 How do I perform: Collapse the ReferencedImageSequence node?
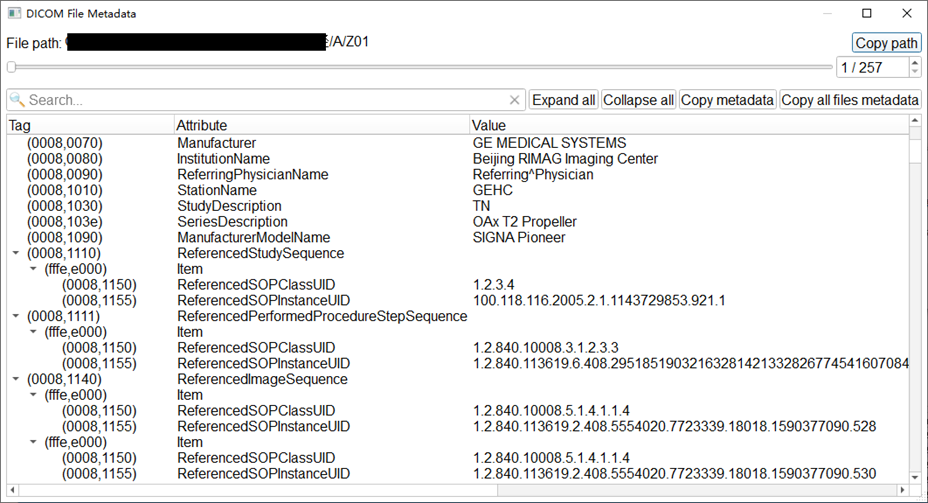coord(15,379)
